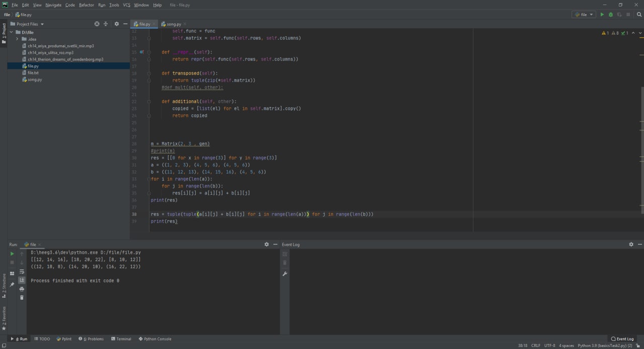Toggle pin tab in Run panel

click(12, 285)
